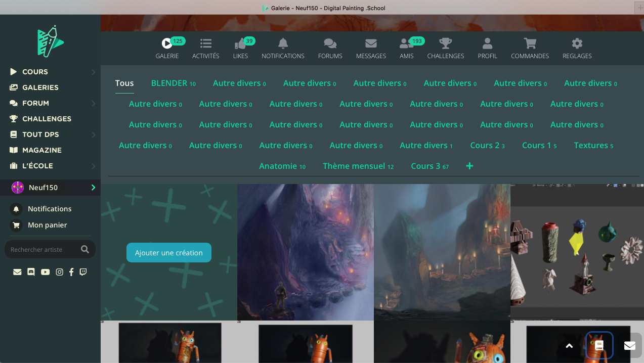Viewport: 644px width, 363px height.
Task: Open Réglages gear icon
Action: pos(577,43)
